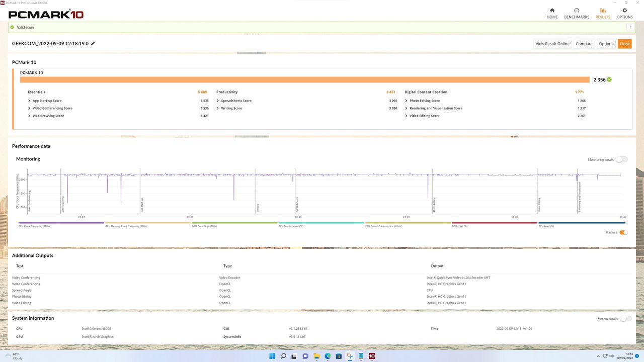
Task: Open Microsoft Store from taskbar
Action: [339, 356]
